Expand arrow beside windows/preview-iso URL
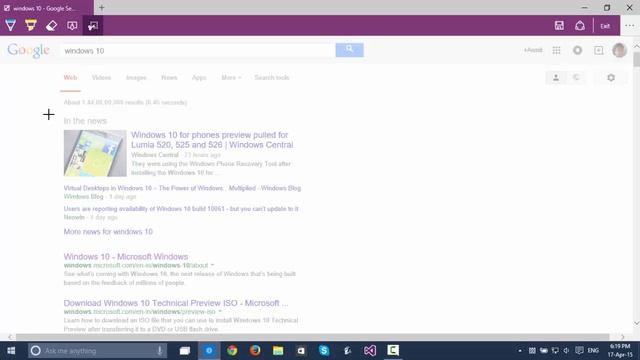The width and height of the screenshot is (640, 360). 220,312
